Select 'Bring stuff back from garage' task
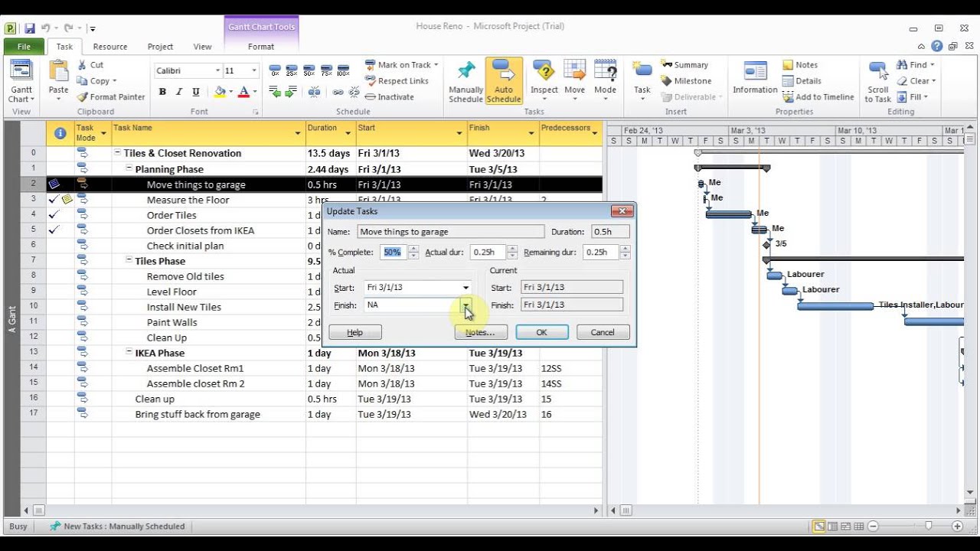Screen dimensions: 980x551 coord(198,414)
